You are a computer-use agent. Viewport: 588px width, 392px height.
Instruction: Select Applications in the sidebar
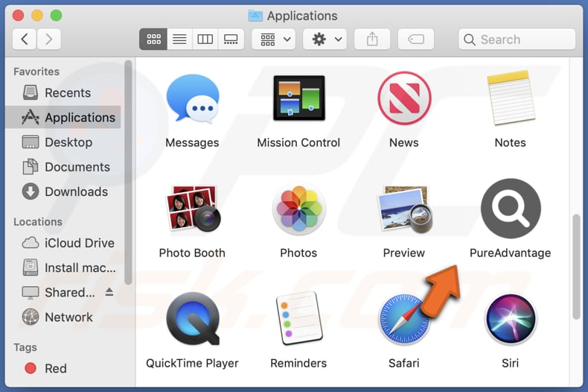63,118
